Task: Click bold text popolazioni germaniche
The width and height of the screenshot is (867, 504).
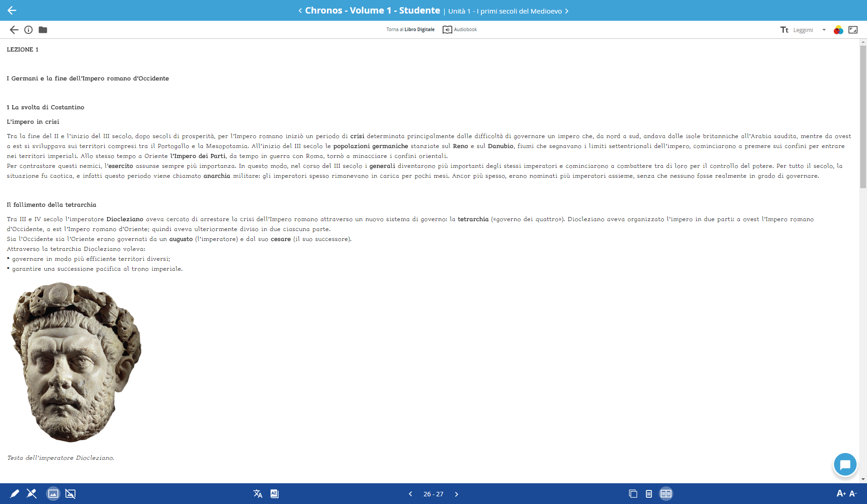Action: pos(371,146)
